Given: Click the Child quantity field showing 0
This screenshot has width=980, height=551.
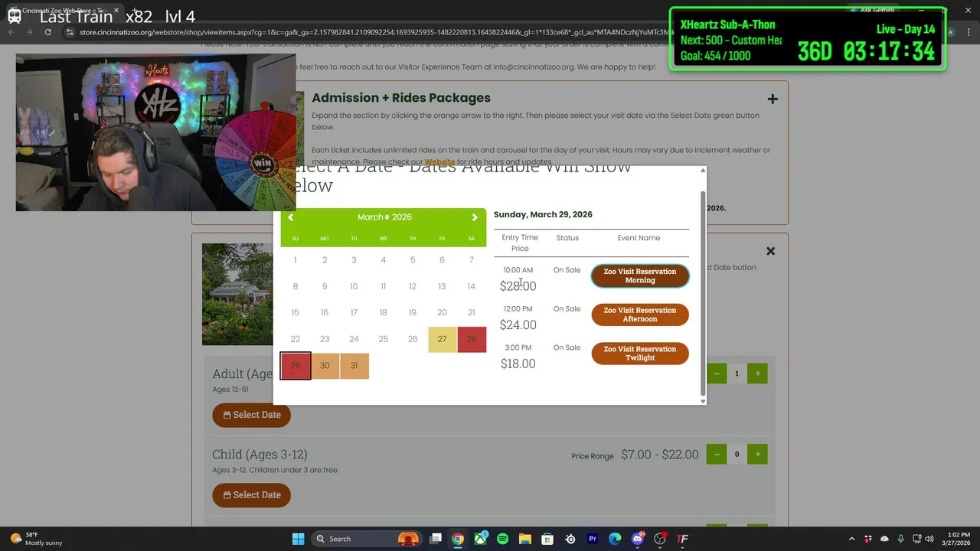Looking at the screenshot, I should coord(737,455).
